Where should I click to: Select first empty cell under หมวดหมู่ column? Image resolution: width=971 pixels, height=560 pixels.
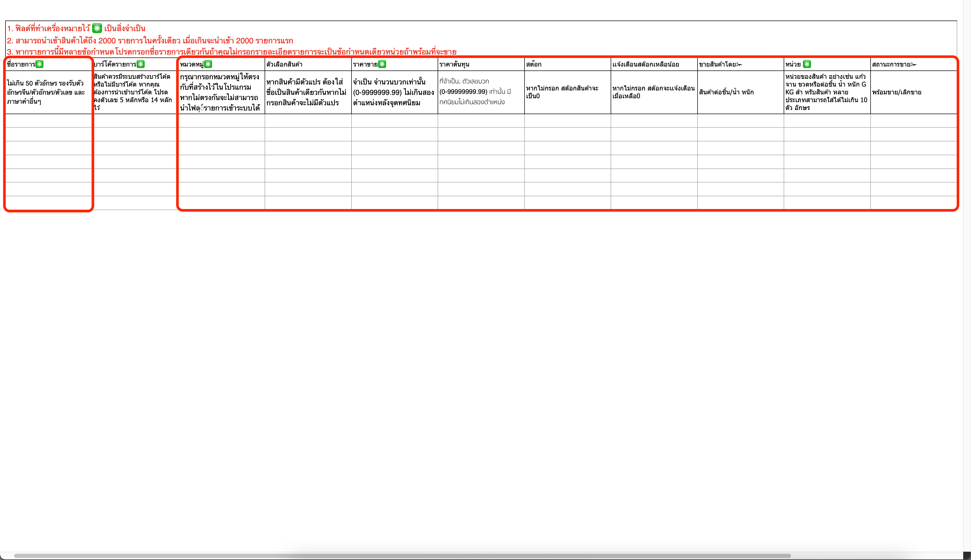[221, 121]
